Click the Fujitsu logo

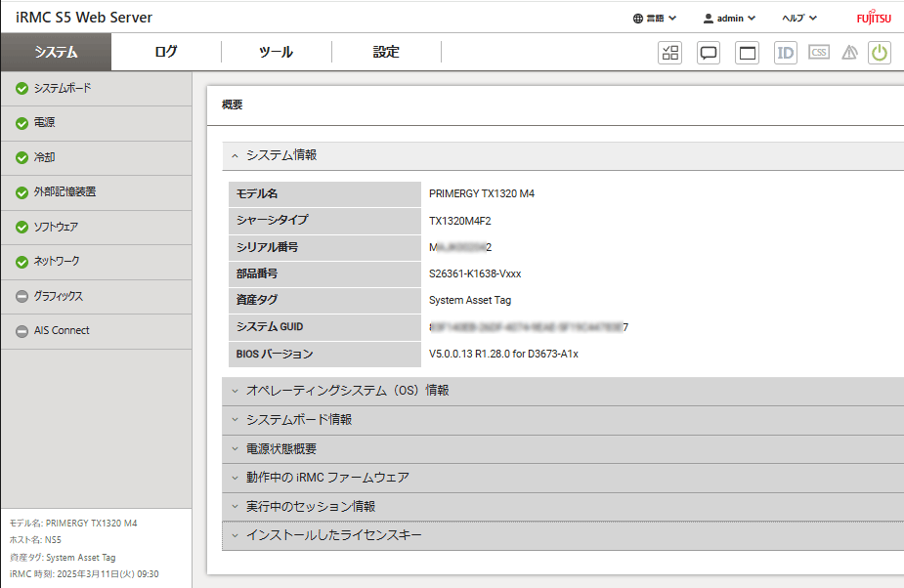874,18
